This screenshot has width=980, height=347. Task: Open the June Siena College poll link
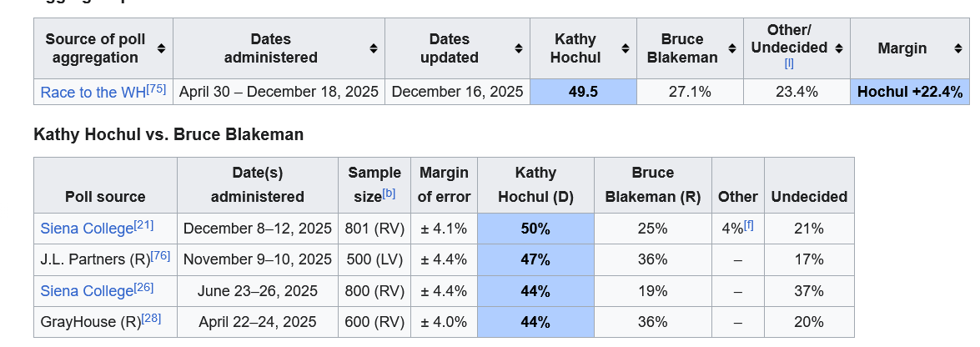coord(86,291)
